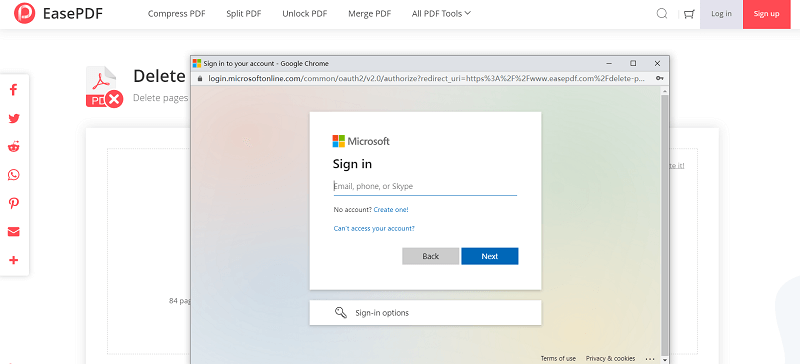The width and height of the screenshot is (800, 364).
Task: Click Sign-in options key icon
Action: [x=341, y=312]
